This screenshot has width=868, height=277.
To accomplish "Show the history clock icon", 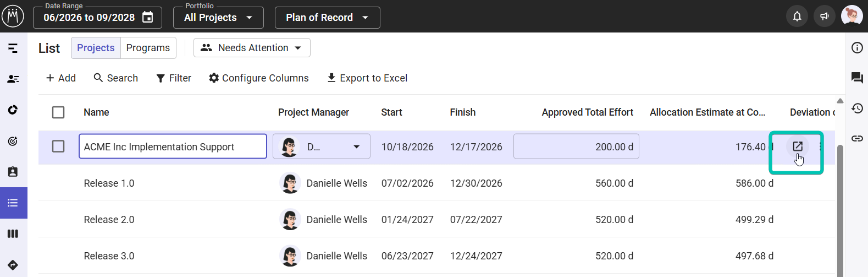I will click(857, 108).
